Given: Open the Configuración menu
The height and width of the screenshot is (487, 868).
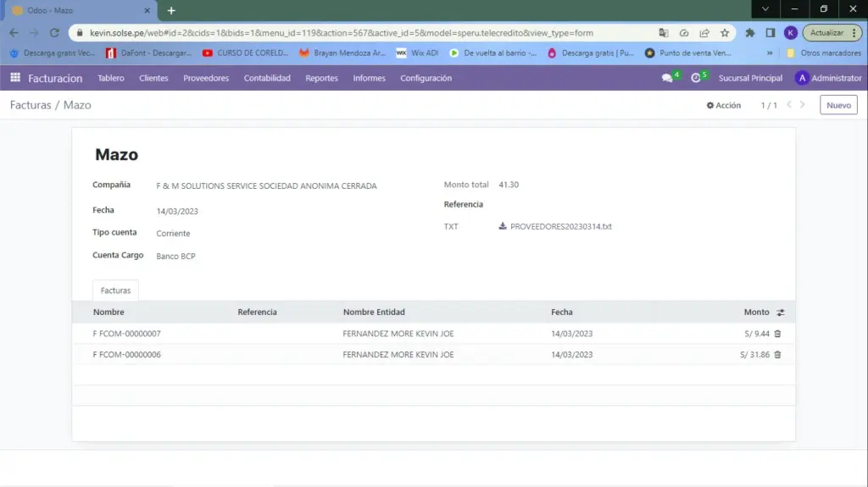Looking at the screenshot, I should click(x=426, y=78).
